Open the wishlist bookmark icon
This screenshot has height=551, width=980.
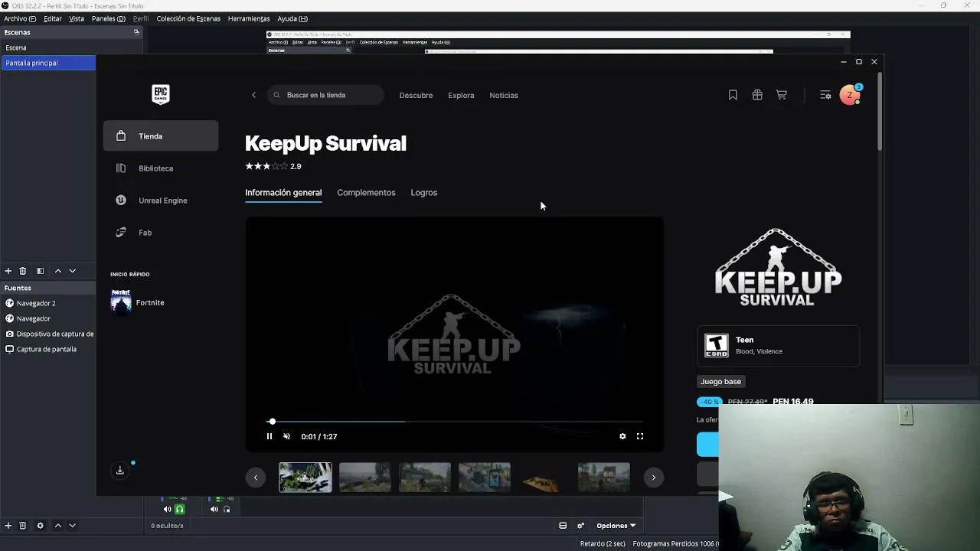pos(733,95)
